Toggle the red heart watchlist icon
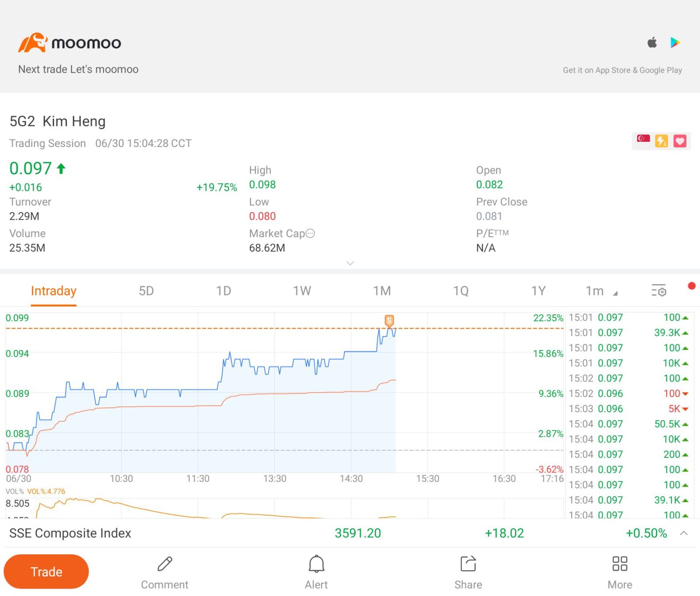The image size is (700, 596). (x=680, y=141)
